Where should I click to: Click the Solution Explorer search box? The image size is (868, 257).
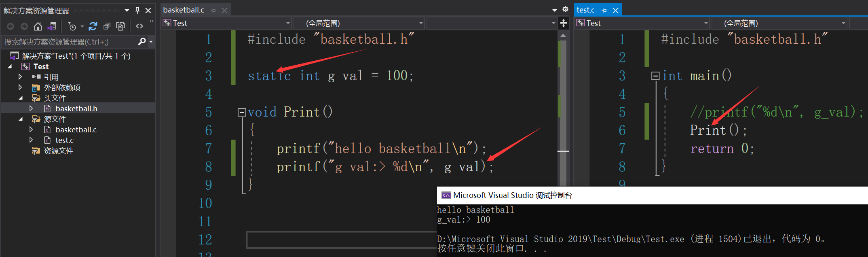coord(70,42)
